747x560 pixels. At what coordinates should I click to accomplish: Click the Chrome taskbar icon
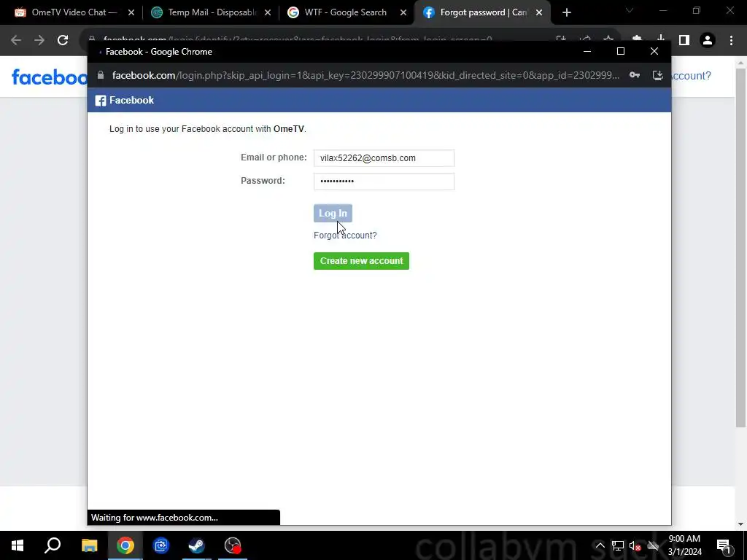[125, 545]
